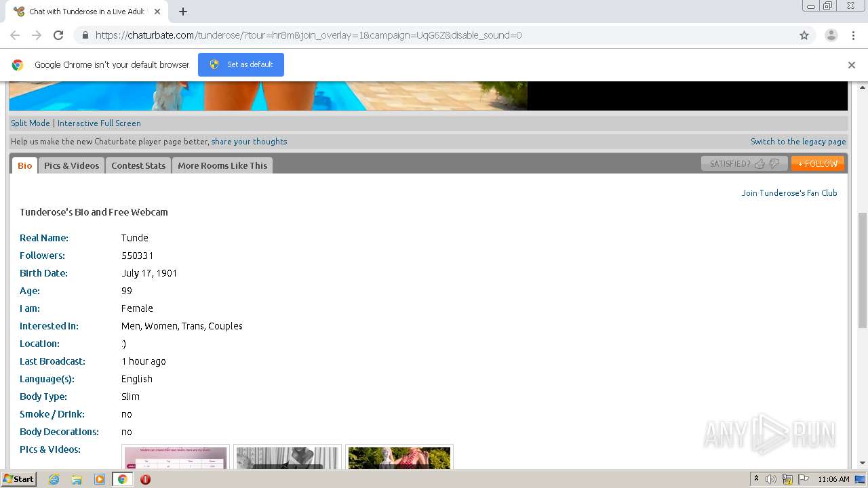Click Interested In value list
The width and height of the screenshot is (868, 488).
pos(182,326)
